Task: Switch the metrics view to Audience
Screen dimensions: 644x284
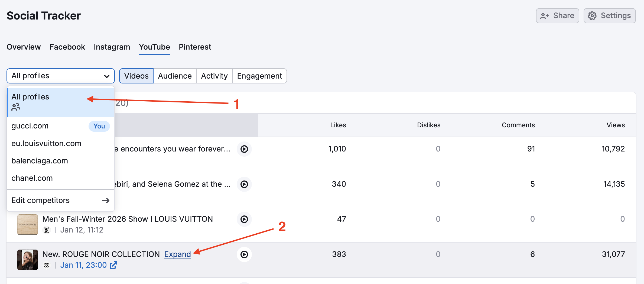Action: click(x=175, y=76)
